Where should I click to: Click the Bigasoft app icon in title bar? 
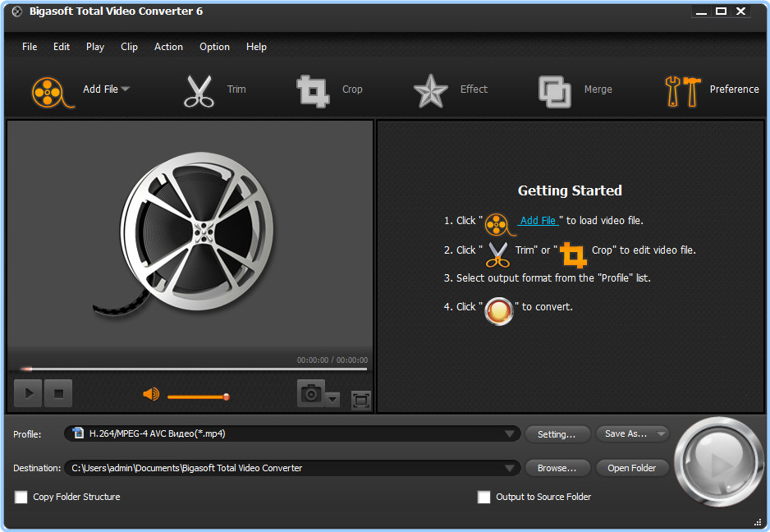tap(17, 11)
